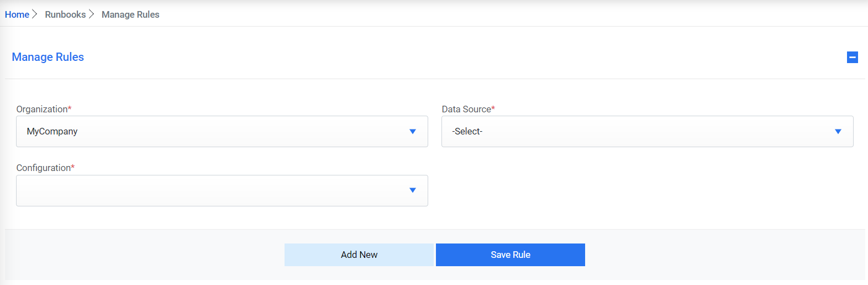This screenshot has height=285, width=868.
Task: Open the Organization combo box
Action: pos(221,132)
